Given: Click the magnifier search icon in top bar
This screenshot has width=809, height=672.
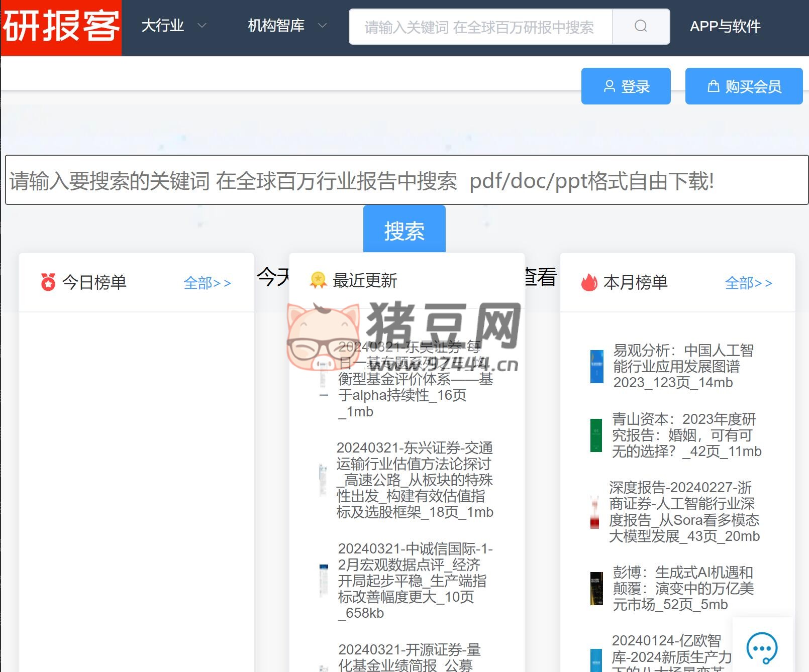Looking at the screenshot, I should pos(640,26).
